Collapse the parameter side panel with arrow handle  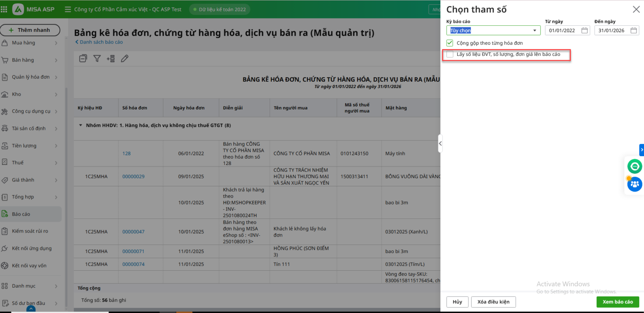pyautogui.click(x=440, y=144)
